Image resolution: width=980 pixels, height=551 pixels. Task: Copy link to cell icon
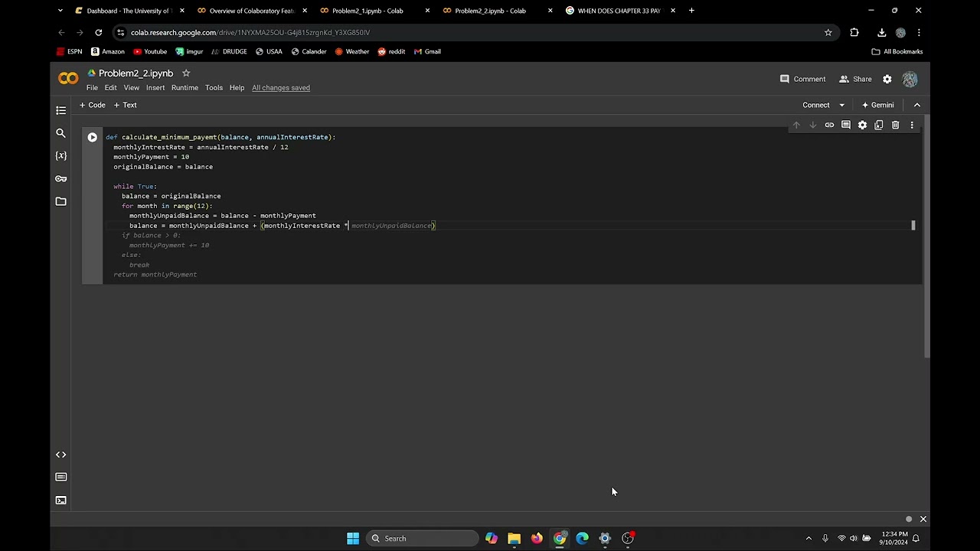point(829,125)
